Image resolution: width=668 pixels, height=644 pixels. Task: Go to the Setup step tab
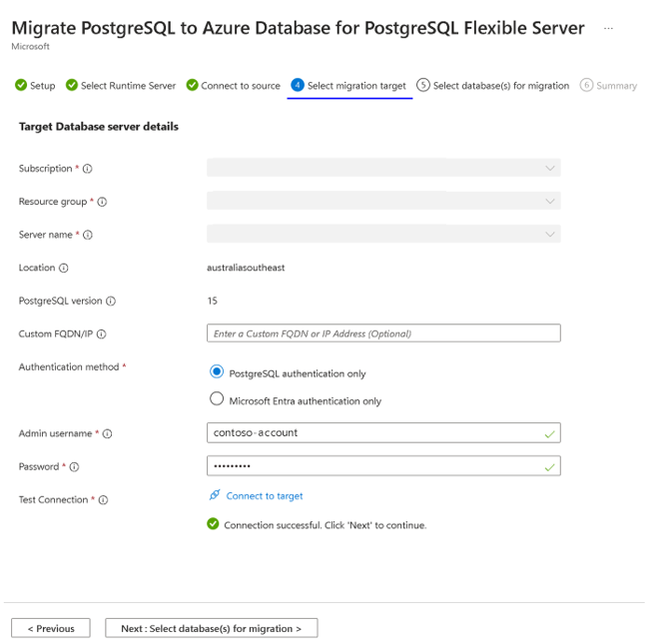coord(35,86)
